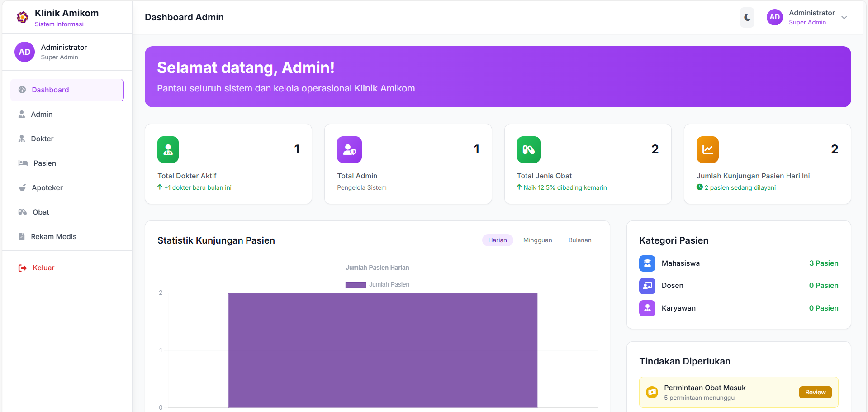Click the Pasien bed icon in the sidebar

(23, 163)
